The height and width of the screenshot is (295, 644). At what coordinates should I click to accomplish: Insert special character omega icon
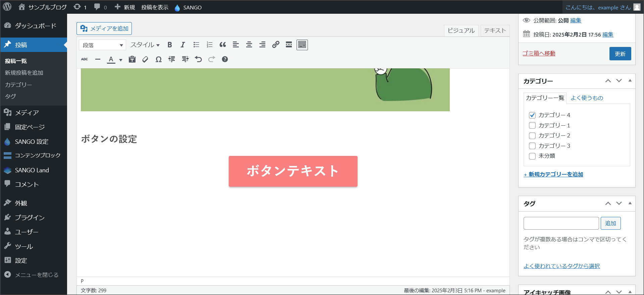pyautogui.click(x=158, y=59)
